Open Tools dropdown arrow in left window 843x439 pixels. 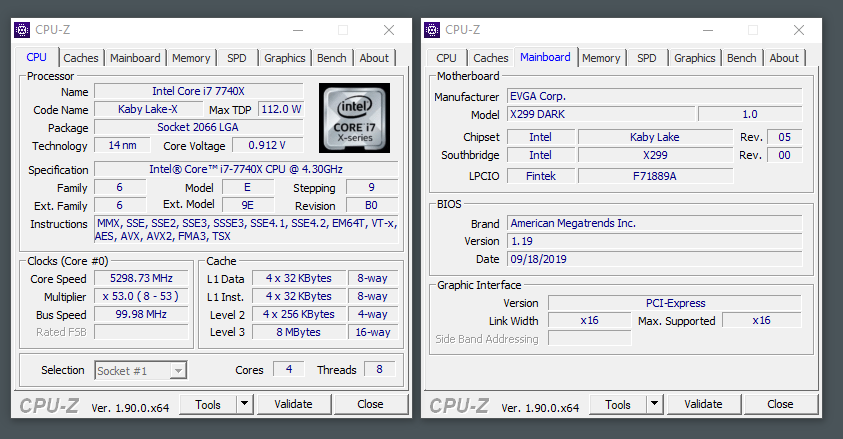pos(245,404)
